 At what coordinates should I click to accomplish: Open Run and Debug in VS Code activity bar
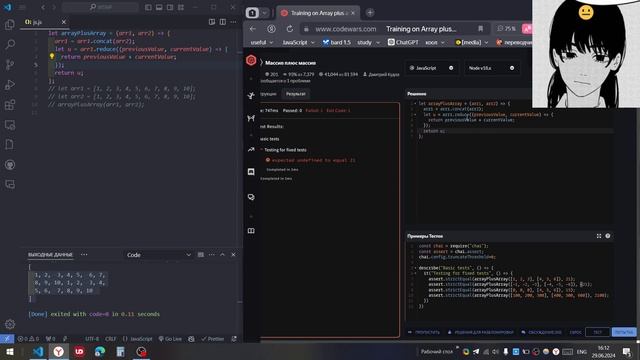(x=10, y=84)
